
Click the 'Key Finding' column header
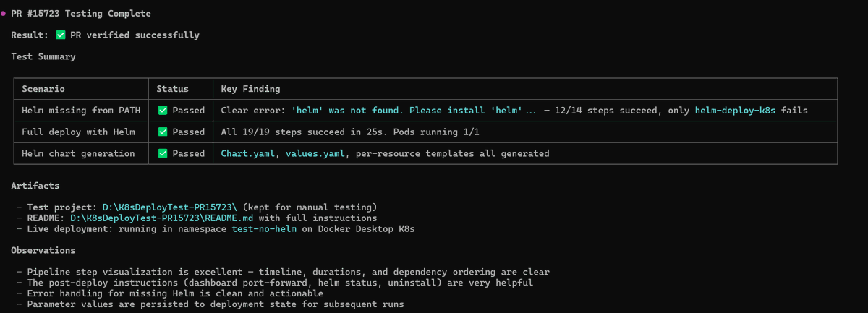click(x=250, y=89)
